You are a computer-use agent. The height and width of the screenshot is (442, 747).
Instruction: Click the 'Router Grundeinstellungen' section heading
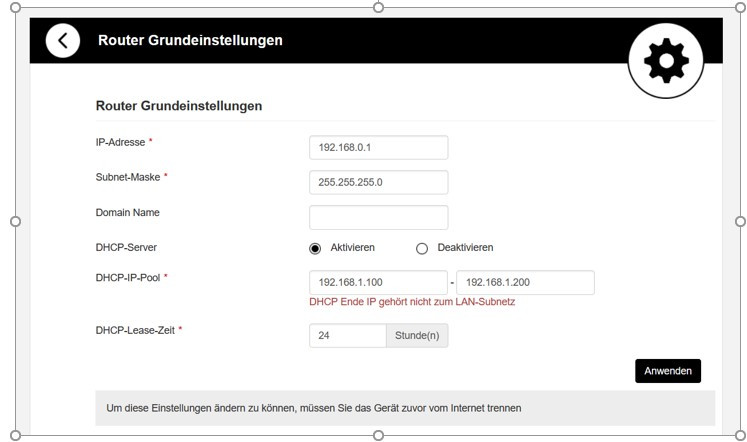(x=179, y=106)
